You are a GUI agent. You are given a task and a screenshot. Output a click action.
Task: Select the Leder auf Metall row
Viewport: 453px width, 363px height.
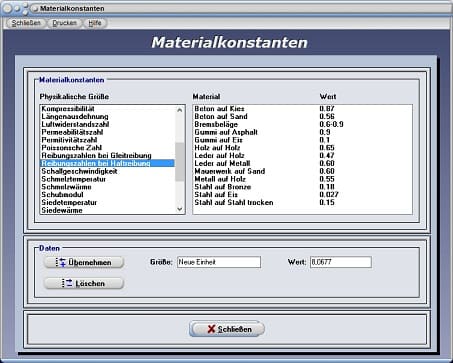302,163
